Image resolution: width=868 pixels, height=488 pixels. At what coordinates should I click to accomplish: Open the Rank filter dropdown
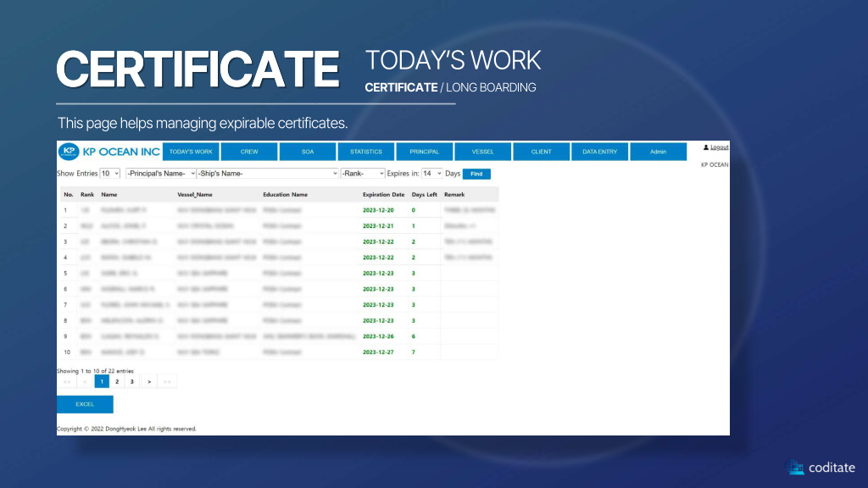coord(363,174)
